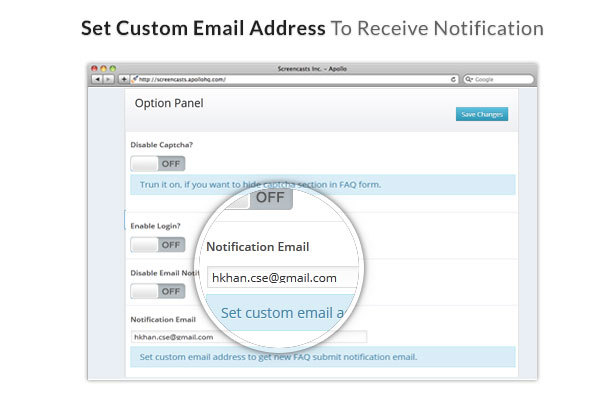Click the 'Trun it on' captcha help text
615x400 pixels.
tap(260, 185)
